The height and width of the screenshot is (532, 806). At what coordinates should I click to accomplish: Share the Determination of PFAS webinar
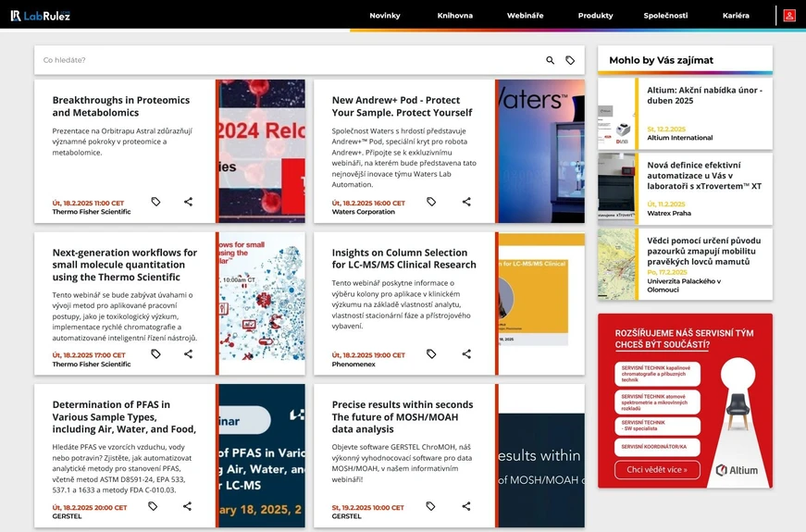[x=187, y=506]
